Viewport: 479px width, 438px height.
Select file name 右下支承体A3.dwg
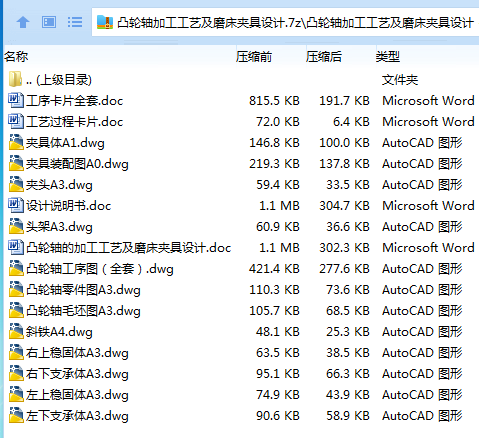pyautogui.click(x=77, y=374)
